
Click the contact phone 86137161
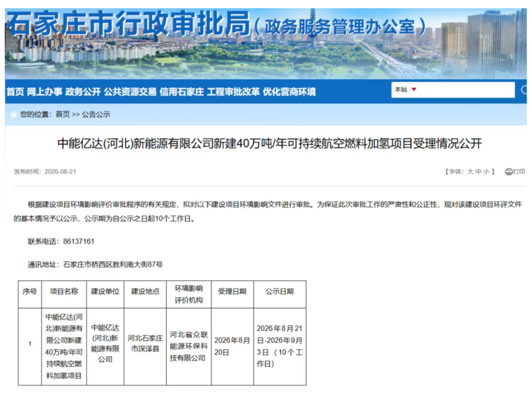point(79,241)
